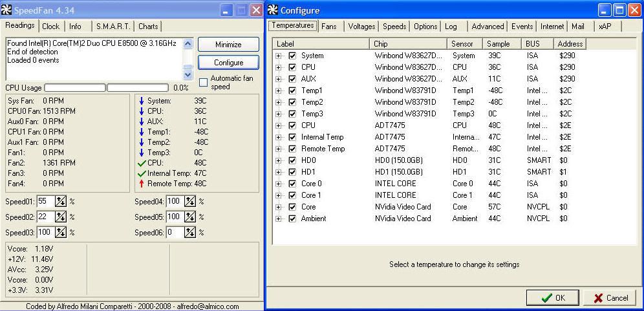
Task: Expand the NVidia Core tree node
Action: 279,207
